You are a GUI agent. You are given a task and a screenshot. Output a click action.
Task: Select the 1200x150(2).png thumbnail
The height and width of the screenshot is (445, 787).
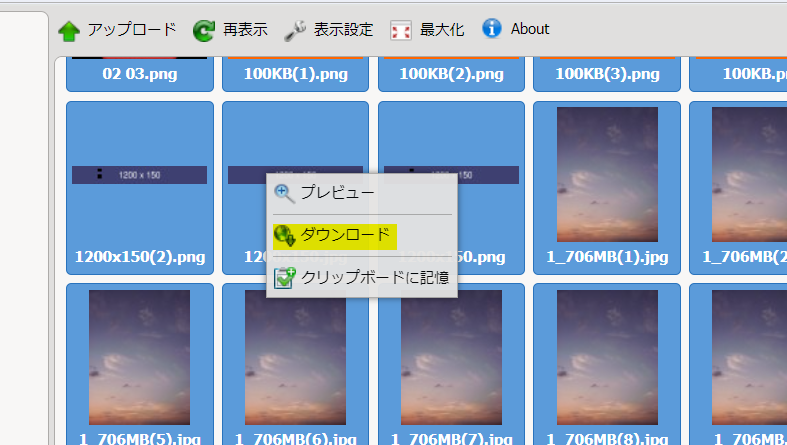point(140,187)
